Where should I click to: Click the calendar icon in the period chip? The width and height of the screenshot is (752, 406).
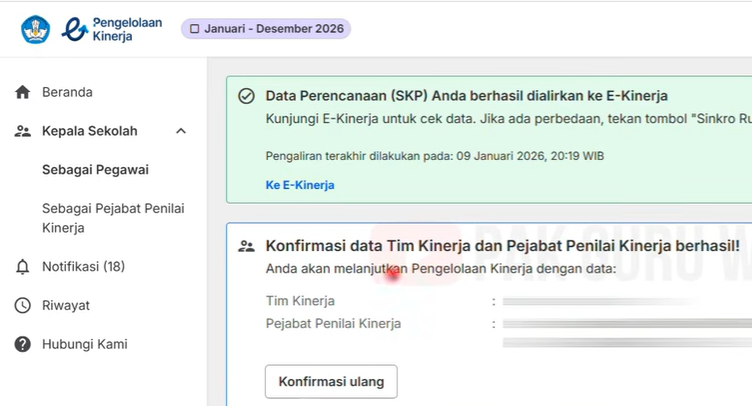pos(195,29)
